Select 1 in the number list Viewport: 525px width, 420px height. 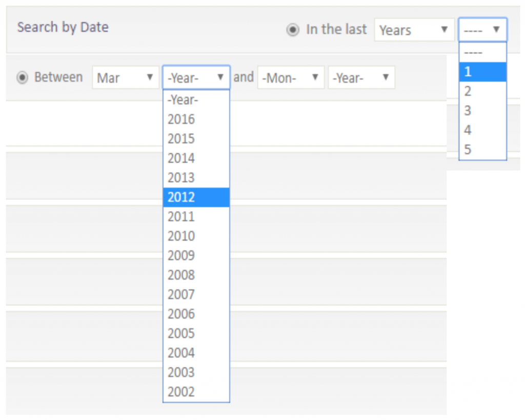[482, 72]
